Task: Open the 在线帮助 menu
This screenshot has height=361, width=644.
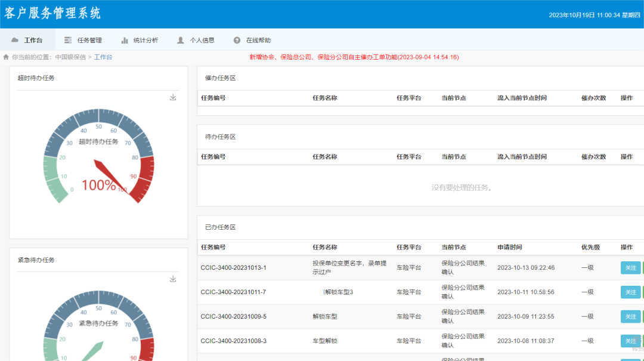Action: point(258,40)
